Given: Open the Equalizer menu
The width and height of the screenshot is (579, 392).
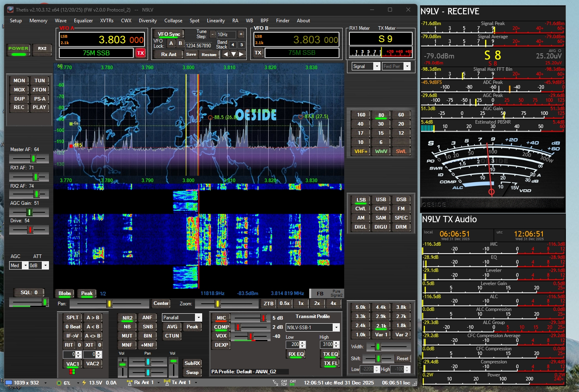Looking at the screenshot, I should [x=83, y=21].
